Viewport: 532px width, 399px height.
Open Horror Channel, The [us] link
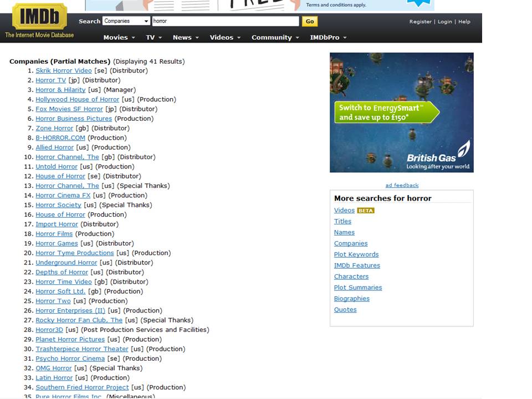(67, 186)
